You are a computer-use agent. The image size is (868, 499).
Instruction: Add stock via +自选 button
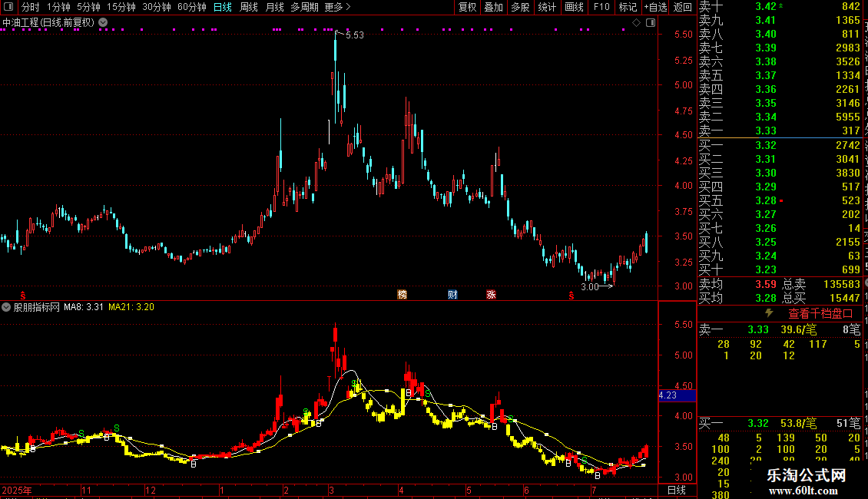coord(655,7)
